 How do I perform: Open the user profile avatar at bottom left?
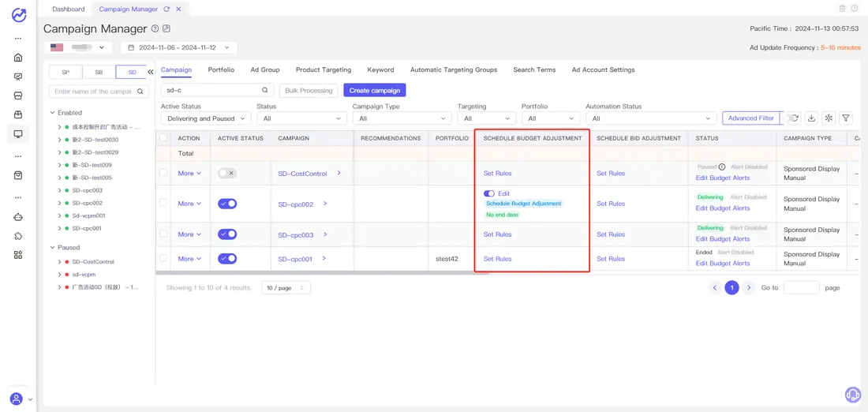tap(17, 398)
